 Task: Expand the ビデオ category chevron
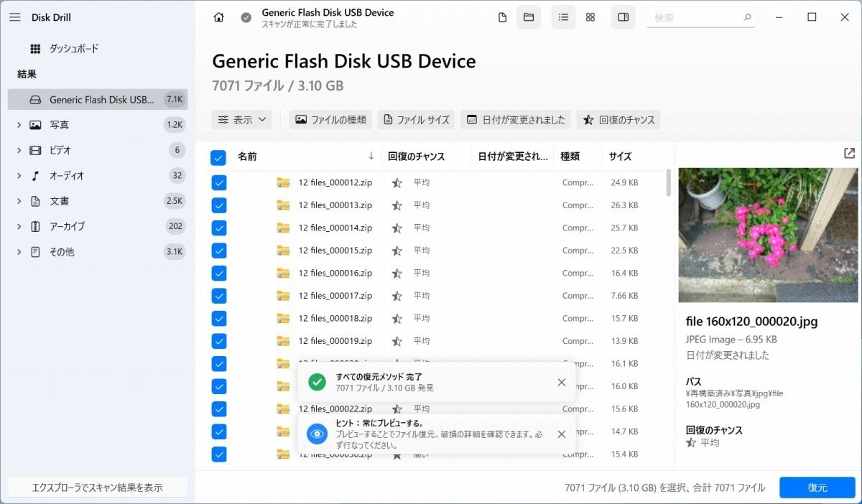(x=19, y=150)
